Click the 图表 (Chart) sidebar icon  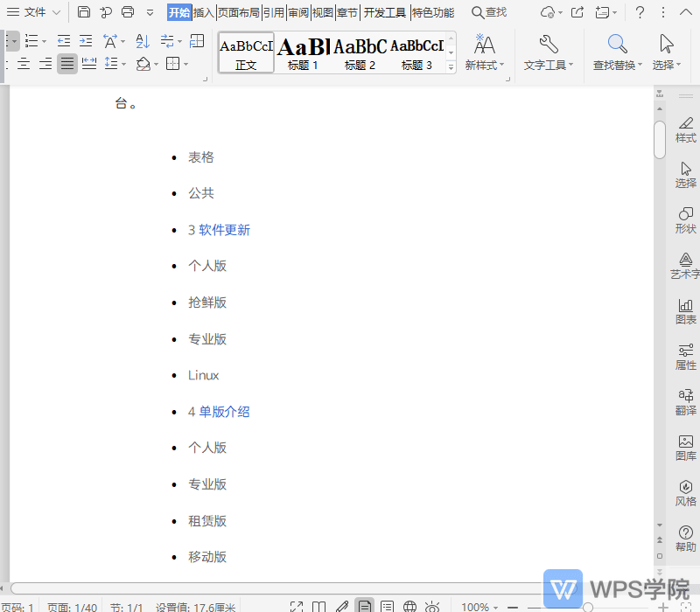pos(685,310)
